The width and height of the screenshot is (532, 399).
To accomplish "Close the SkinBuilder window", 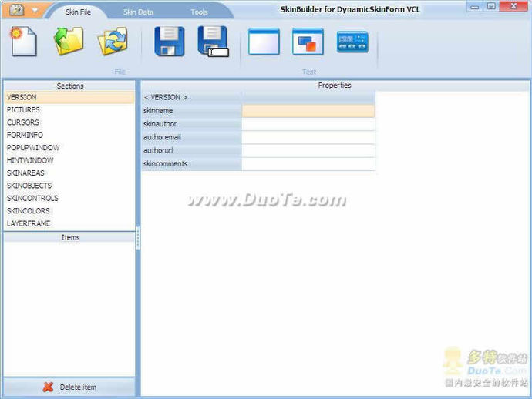I will point(513,6).
